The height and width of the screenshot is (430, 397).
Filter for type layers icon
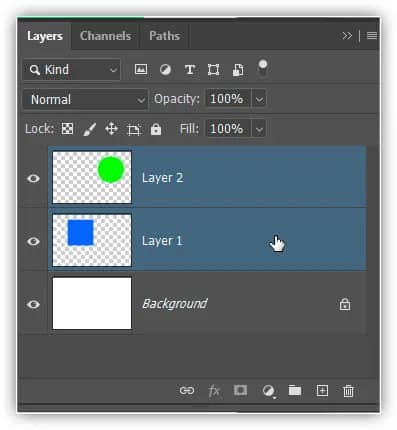[190, 70]
